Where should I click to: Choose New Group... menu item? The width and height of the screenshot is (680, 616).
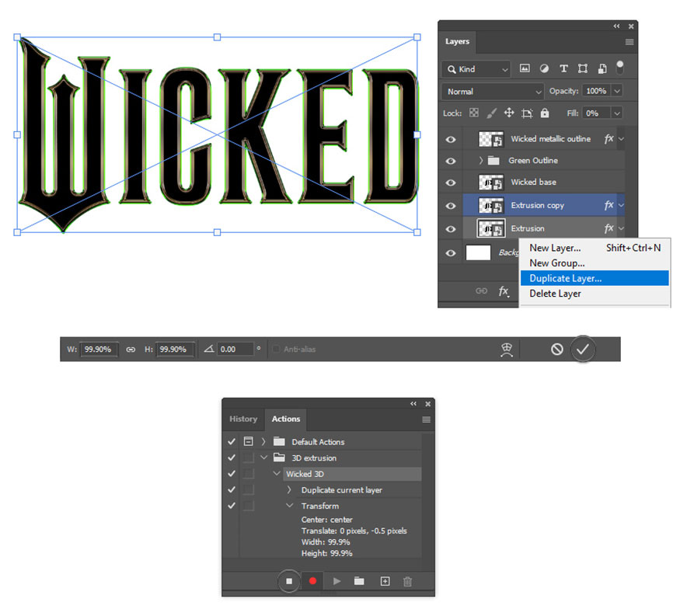pos(595,263)
